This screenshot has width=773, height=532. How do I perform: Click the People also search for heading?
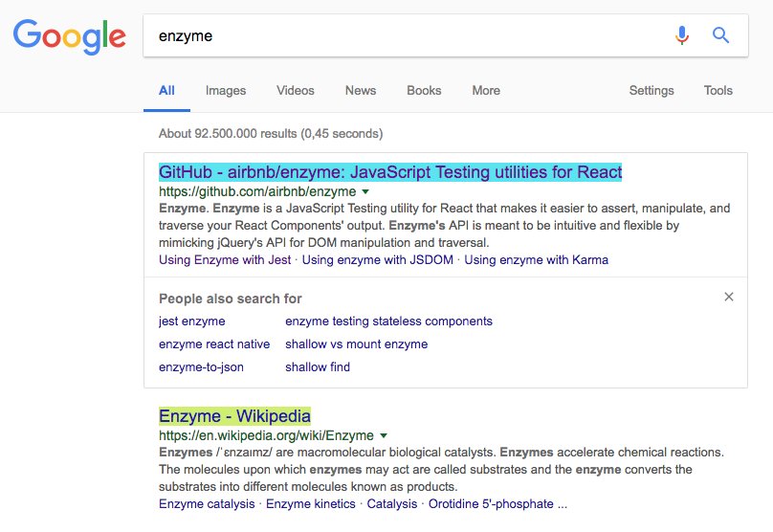pos(231,299)
